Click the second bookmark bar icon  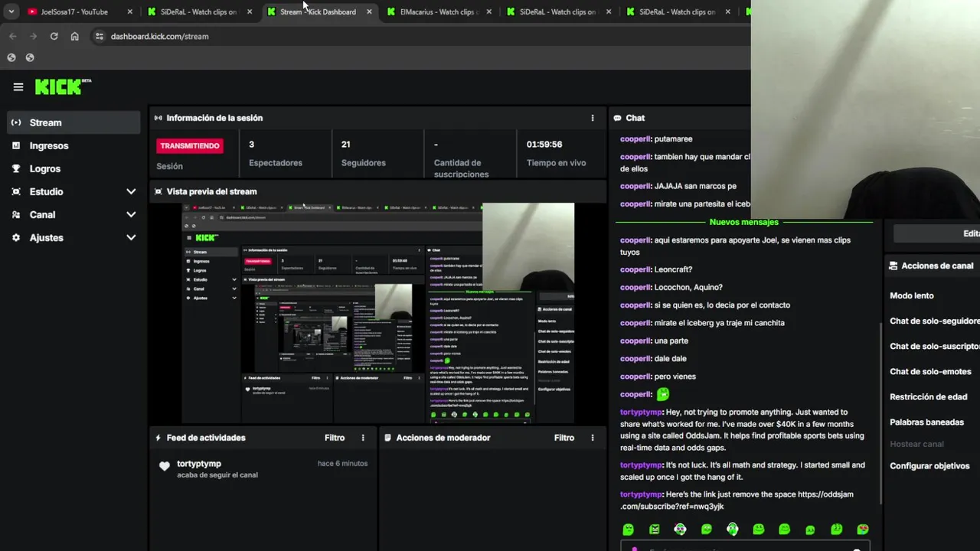30,57
